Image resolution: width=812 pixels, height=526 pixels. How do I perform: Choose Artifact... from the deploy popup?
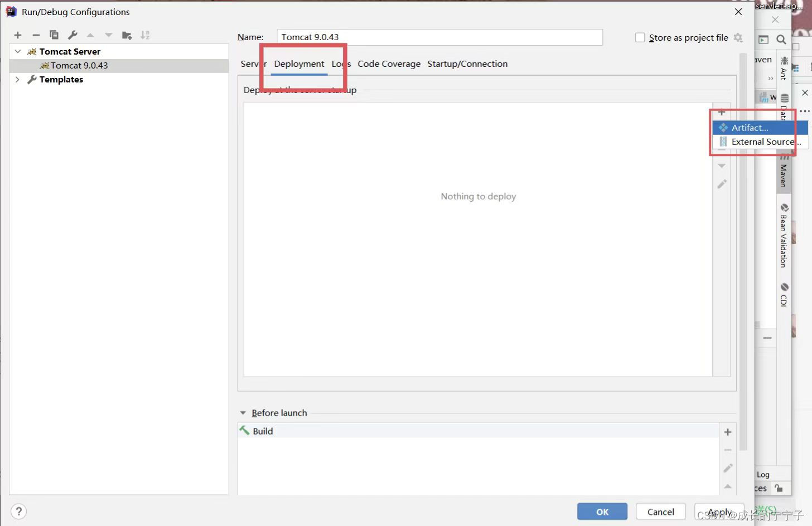tap(760, 128)
